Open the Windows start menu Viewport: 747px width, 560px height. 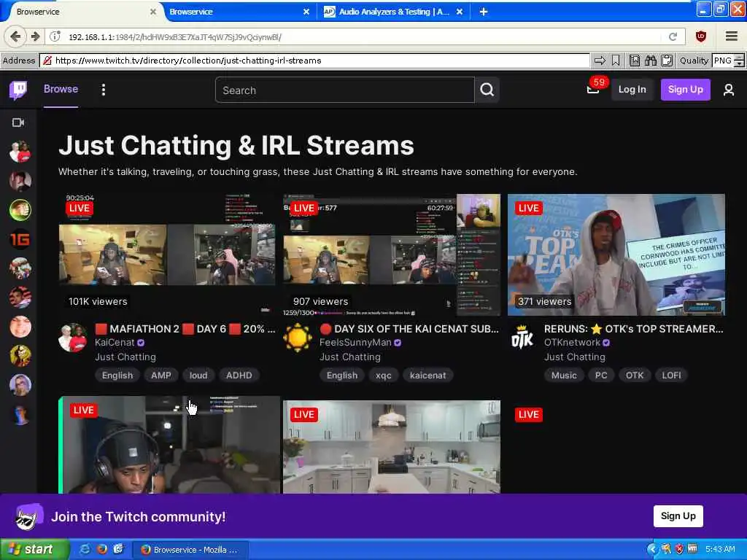(x=34, y=549)
